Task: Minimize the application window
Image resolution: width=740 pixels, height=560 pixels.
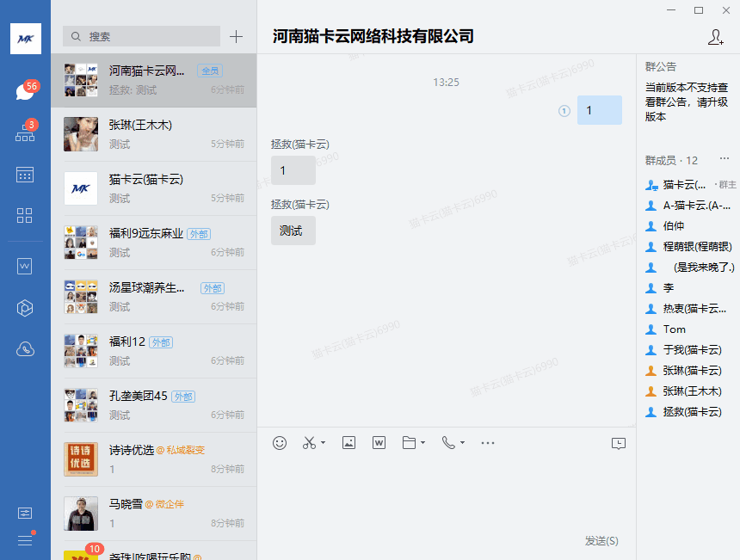Action: [671, 10]
